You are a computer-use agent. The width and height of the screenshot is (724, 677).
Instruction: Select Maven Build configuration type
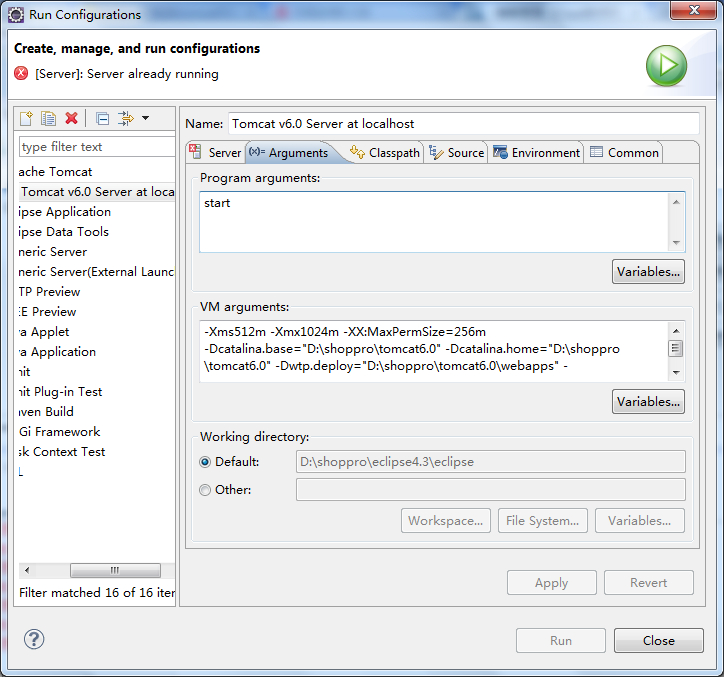pyautogui.click(x=46, y=411)
